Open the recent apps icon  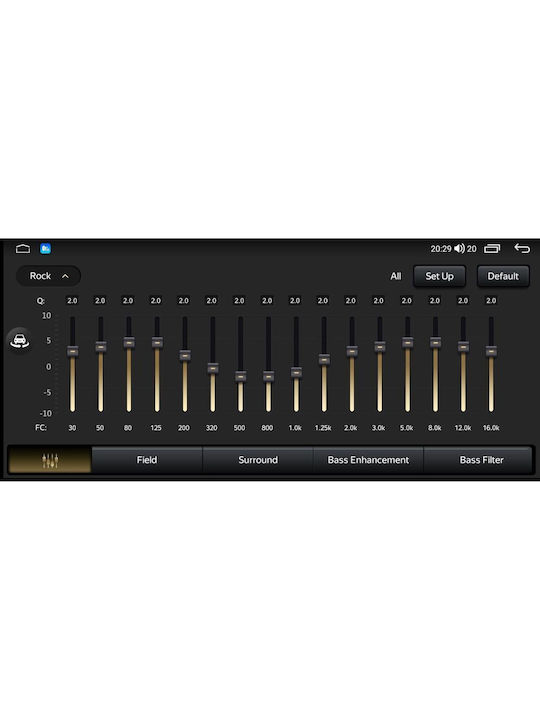pyautogui.click(x=492, y=248)
